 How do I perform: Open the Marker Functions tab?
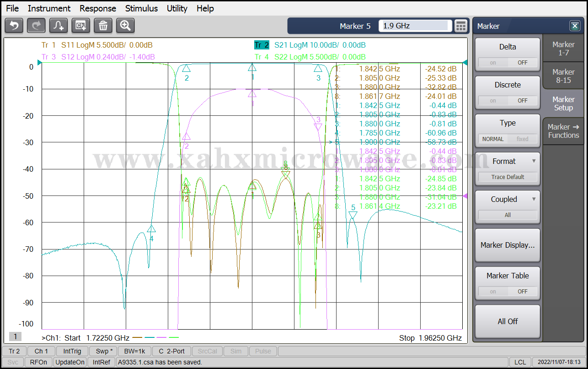pos(563,131)
